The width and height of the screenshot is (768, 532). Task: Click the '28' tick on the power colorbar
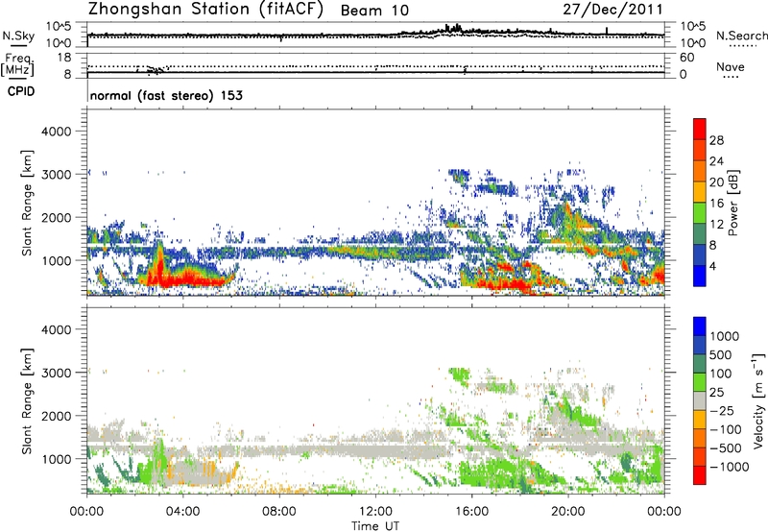tap(716, 140)
